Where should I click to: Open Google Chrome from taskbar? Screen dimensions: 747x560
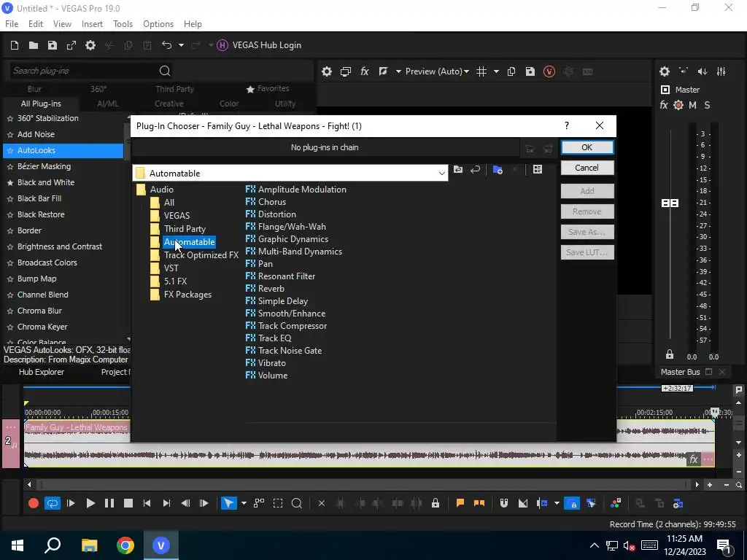125,545
